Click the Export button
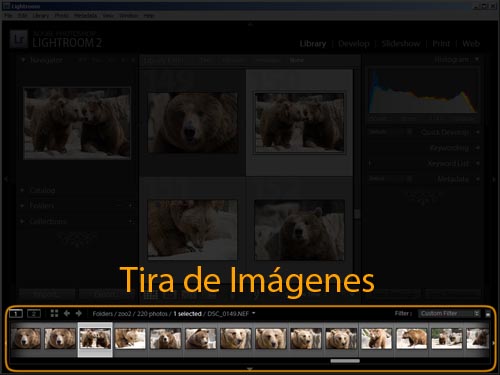Image resolution: width=500 pixels, height=375 pixels. pos(106,294)
